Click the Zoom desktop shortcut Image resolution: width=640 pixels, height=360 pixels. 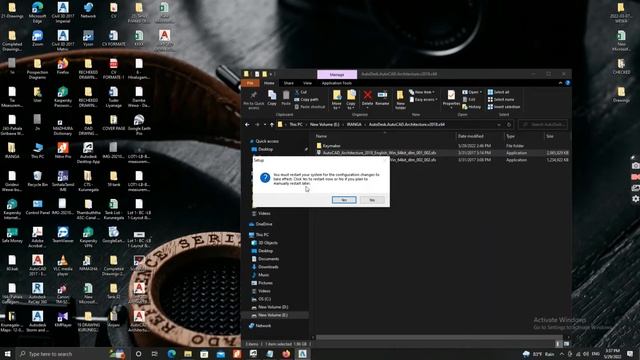[38, 39]
